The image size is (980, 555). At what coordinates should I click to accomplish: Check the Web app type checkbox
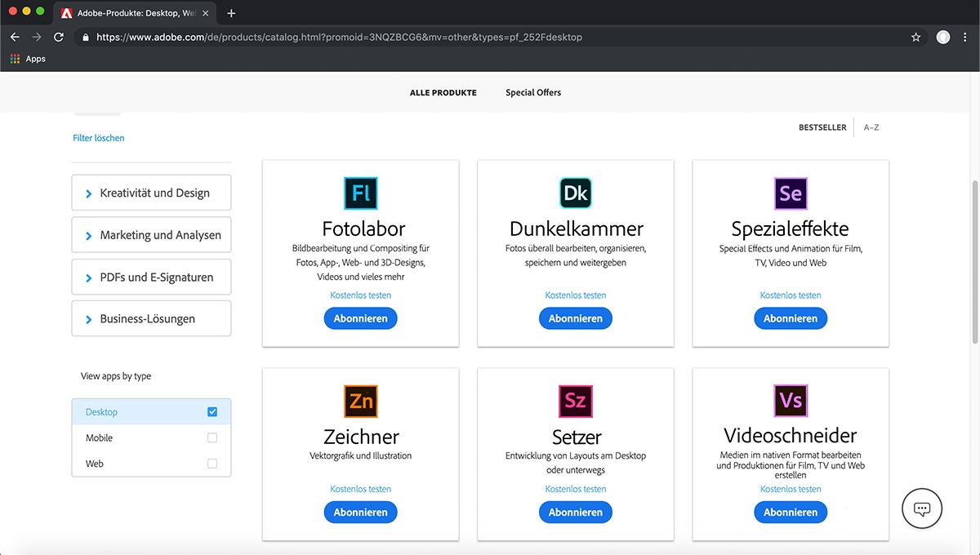(x=212, y=464)
